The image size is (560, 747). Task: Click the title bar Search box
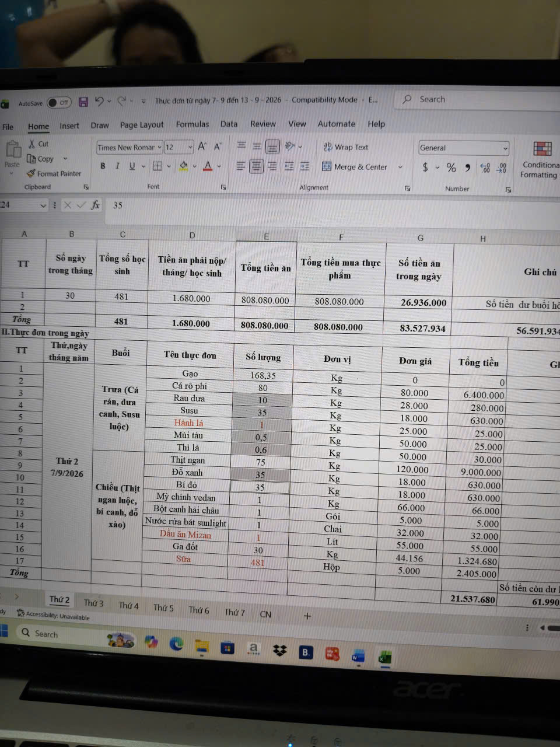tap(478, 100)
